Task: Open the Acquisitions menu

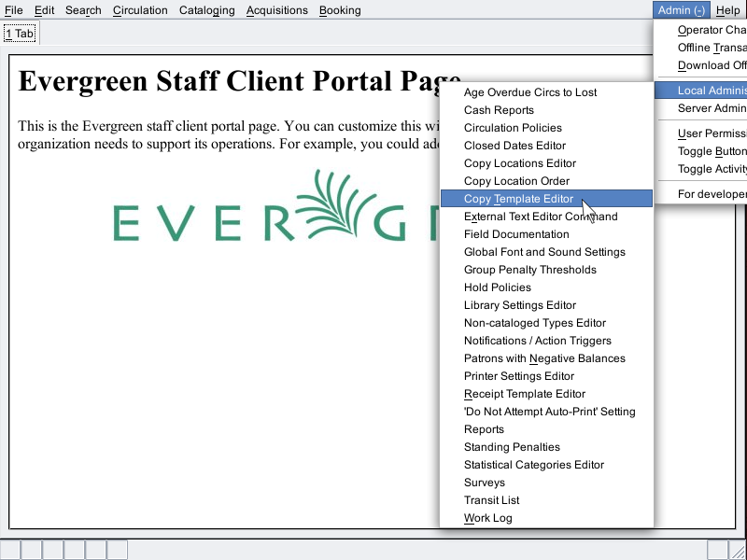Action: [x=276, y=10]
